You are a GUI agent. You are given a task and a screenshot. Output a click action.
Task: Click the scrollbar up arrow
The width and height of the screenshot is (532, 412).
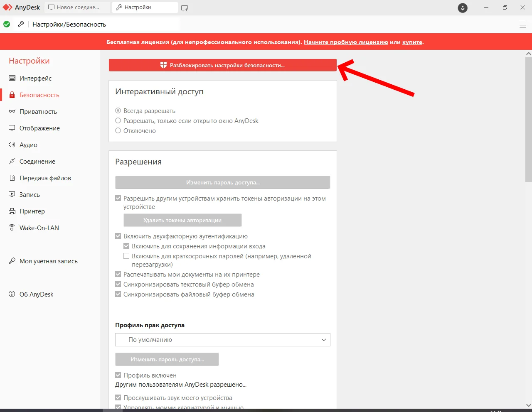point(529,54)
